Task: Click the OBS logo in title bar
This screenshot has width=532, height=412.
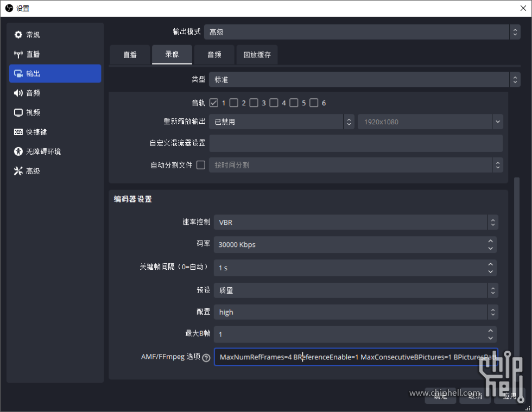Action: pos(9,8)
